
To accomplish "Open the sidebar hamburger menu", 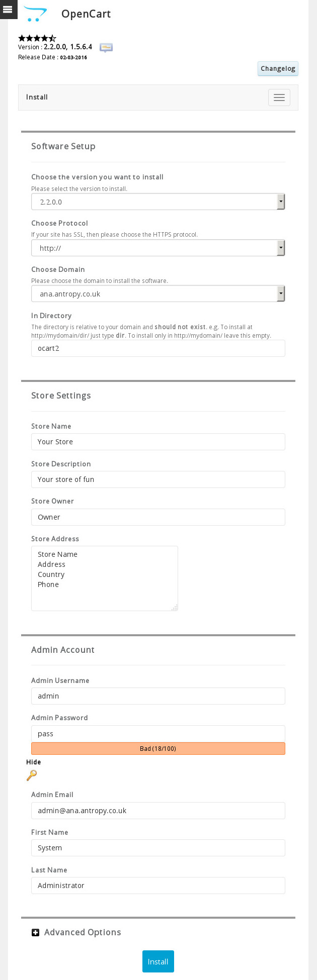I will coord(8,9).
